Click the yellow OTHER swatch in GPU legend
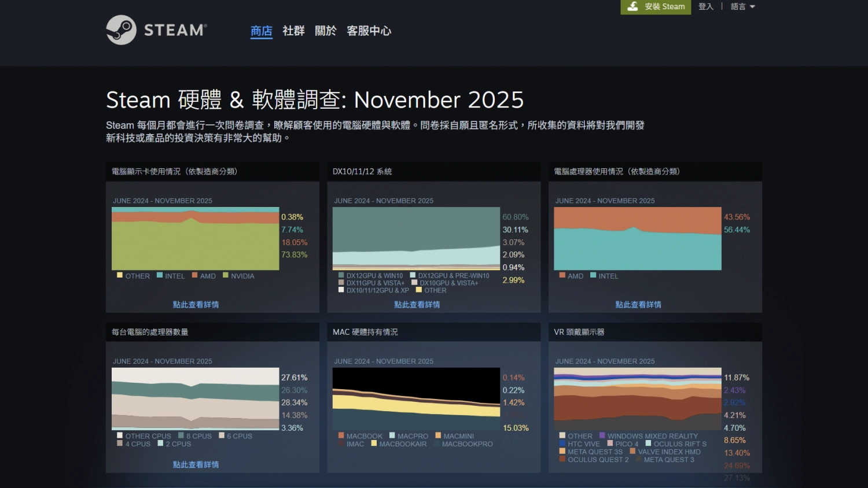Viewport: 868px width, 488px height. (x=120, y=275)
